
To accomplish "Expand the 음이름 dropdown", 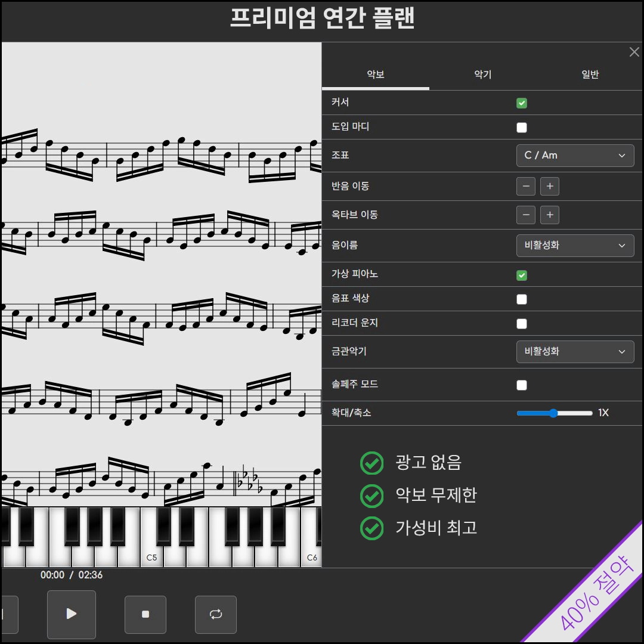I will (575, 246).
